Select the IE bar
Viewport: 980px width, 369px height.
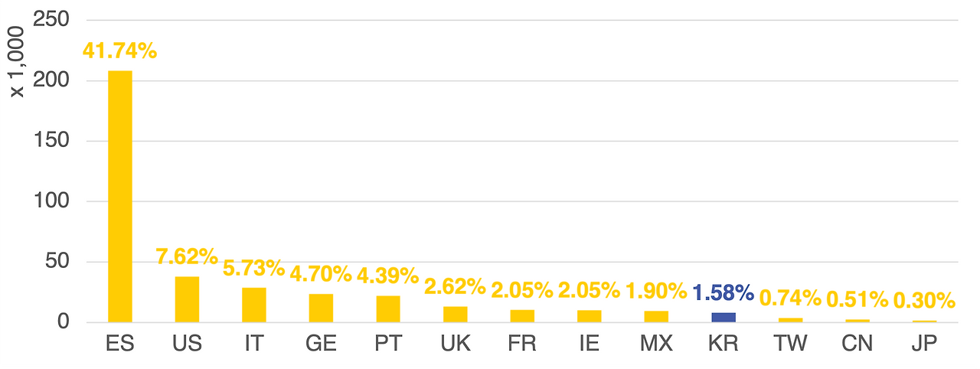(590, 316)
